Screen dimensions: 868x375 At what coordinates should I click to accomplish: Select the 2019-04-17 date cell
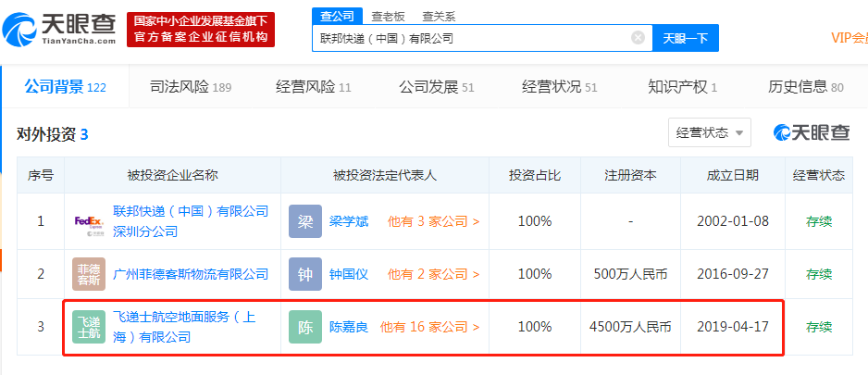733,327
